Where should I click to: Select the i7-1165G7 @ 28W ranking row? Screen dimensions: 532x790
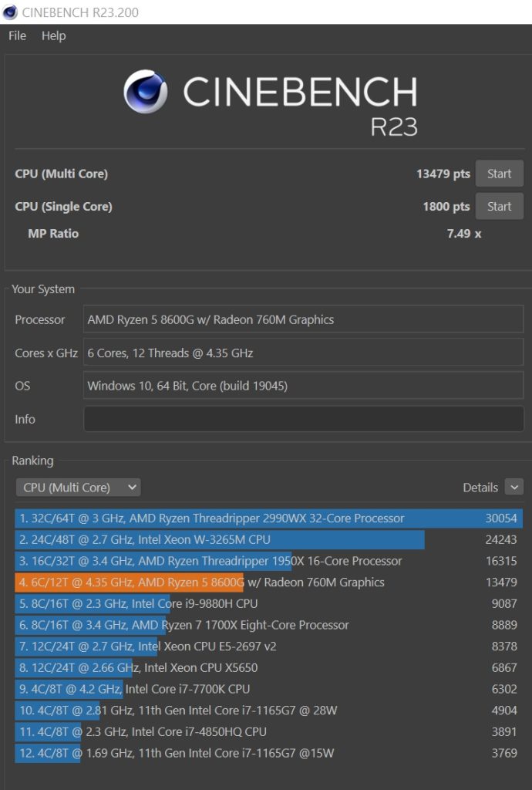click(269, 711)
